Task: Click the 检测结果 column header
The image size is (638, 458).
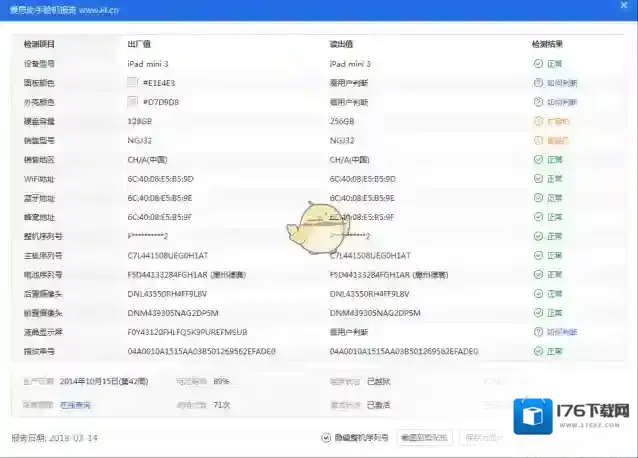Action: tap(547, 44)
